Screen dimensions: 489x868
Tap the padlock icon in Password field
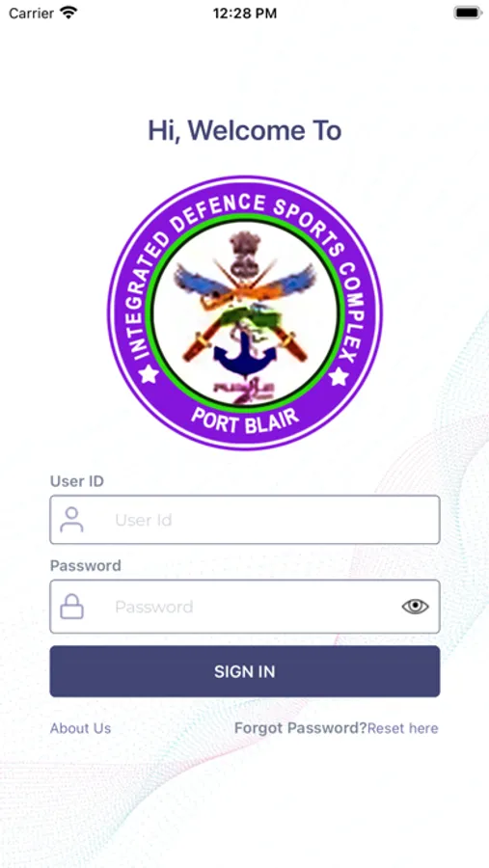coord(71,607)
